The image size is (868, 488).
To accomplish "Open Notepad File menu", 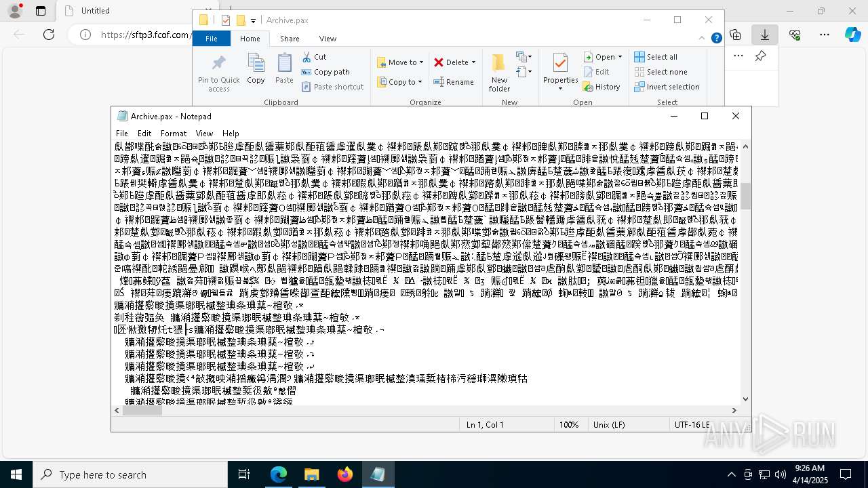I will click(x=122, y=134).
